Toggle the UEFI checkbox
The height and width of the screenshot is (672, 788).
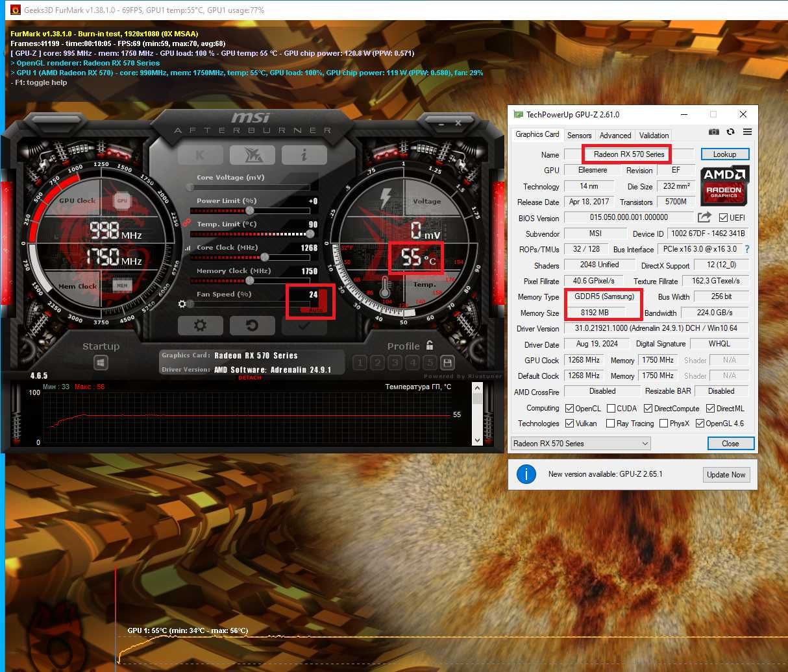(723, 217)
